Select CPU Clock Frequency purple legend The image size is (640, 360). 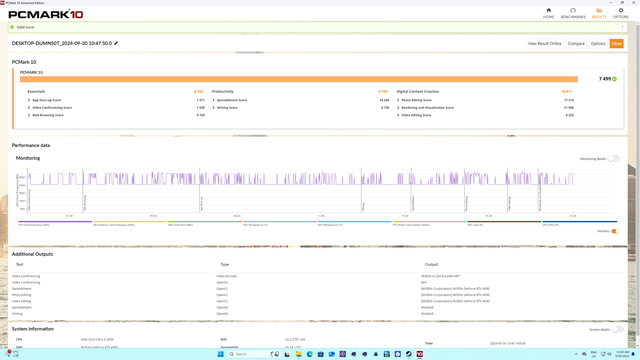[55, 223]
